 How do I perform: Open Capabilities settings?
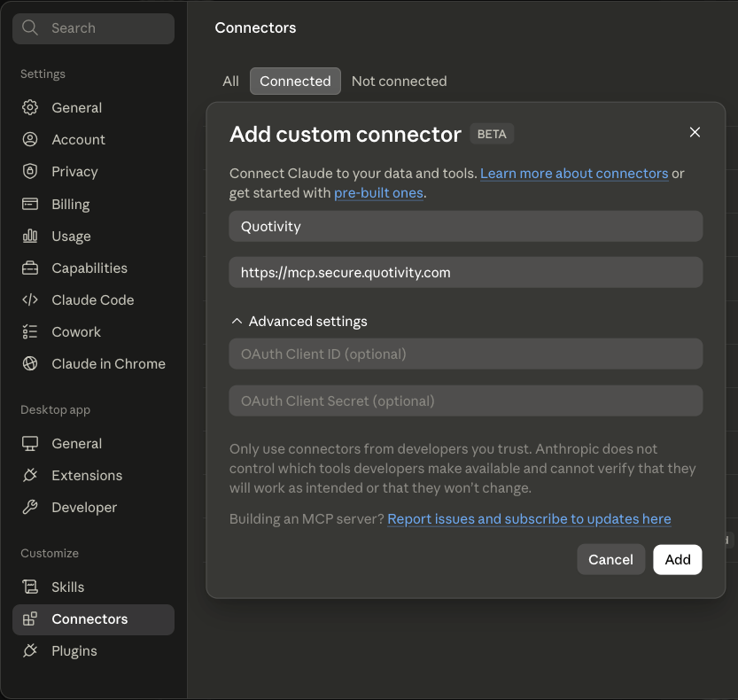point(93,268)
